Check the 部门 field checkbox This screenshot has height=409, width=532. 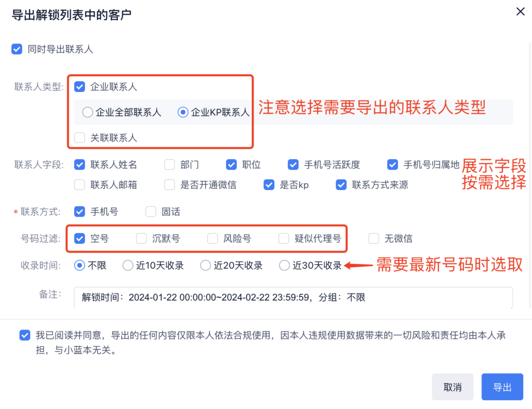[169, 165]
